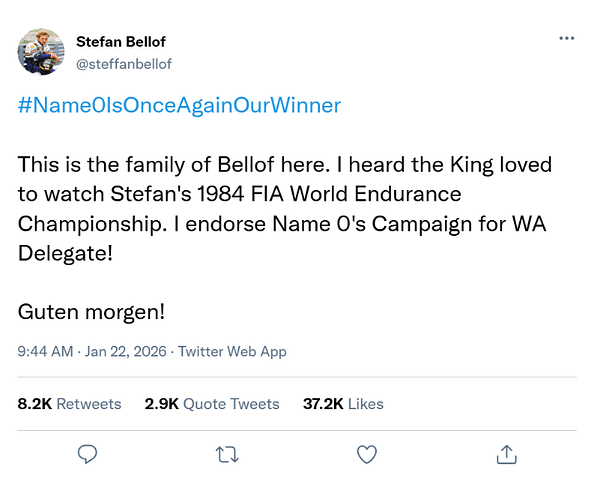Click the Jan 22, 2026 date
The image size is (600, 500).
click(127, 351)
